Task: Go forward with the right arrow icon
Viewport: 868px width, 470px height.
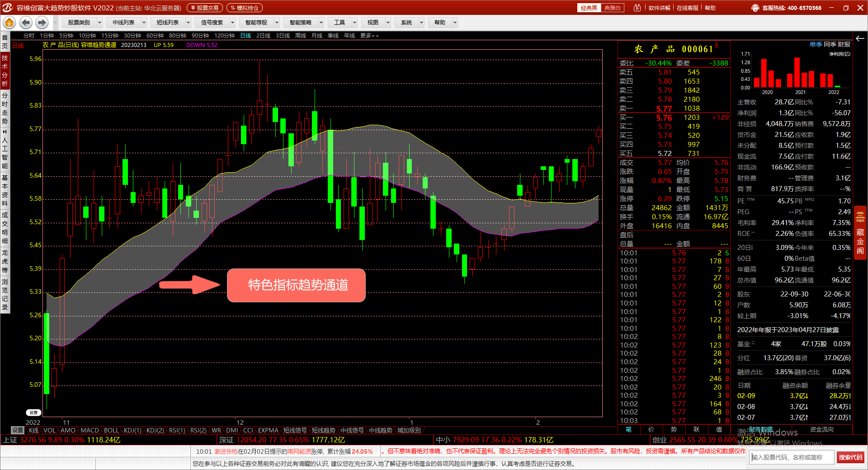Action: [42, 23]
